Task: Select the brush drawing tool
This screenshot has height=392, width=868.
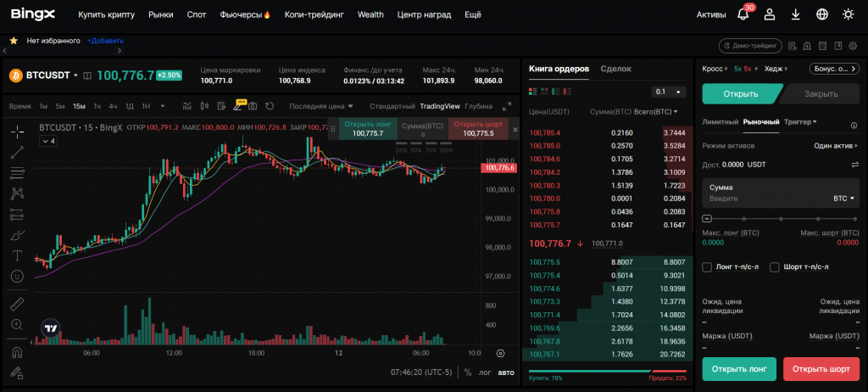Action: tap(17, 234)
